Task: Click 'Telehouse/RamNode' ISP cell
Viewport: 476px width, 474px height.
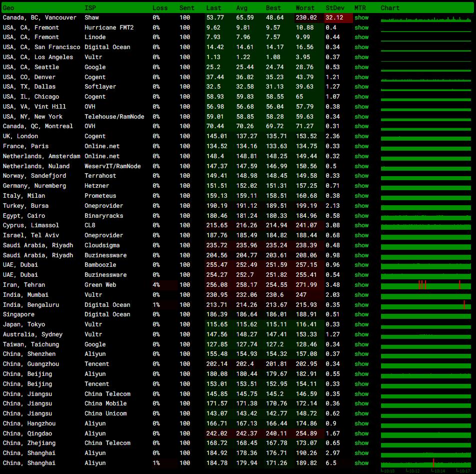Action: [x=114, y=117]
